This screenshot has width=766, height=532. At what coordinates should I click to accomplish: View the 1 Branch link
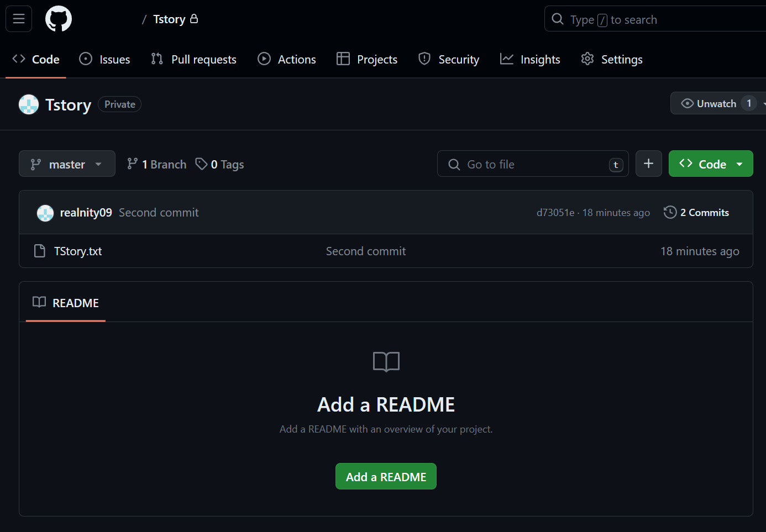pos(157,164)
